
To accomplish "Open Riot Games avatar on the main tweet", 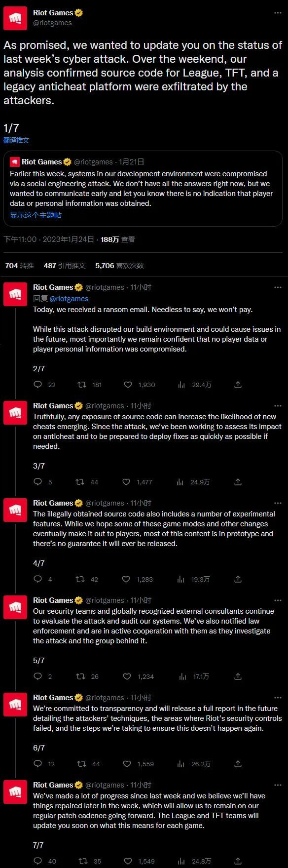I will tap(15, 18).
